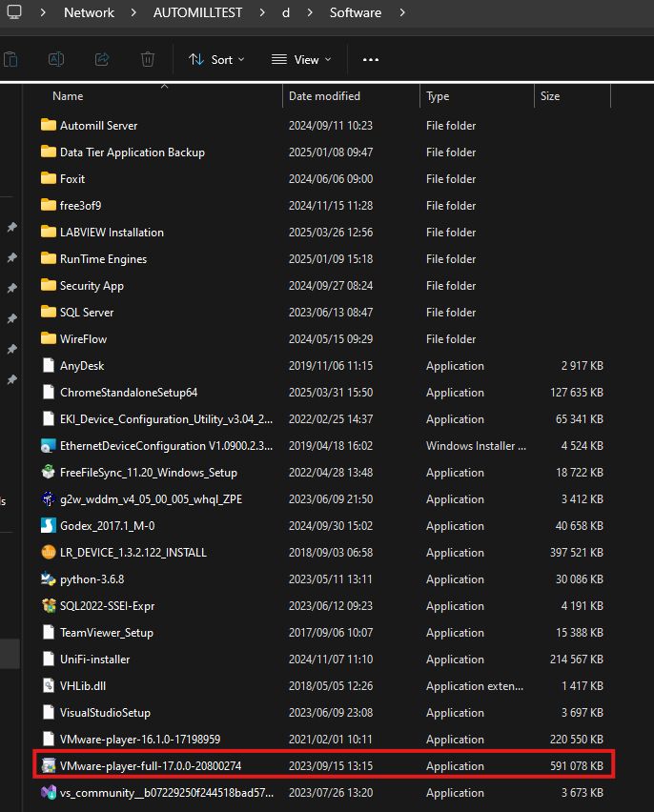
Task: Click the vs_community Visual Studio icon
Action: pyautogui.click(x=49, y=792)
